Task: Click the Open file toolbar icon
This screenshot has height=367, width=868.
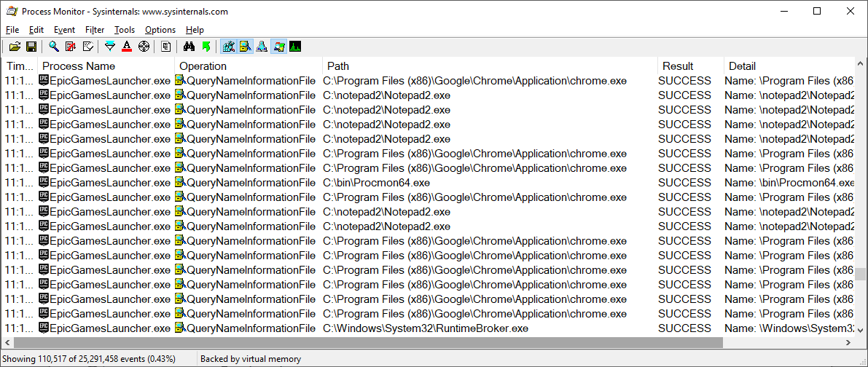Action: pos(15,47)
